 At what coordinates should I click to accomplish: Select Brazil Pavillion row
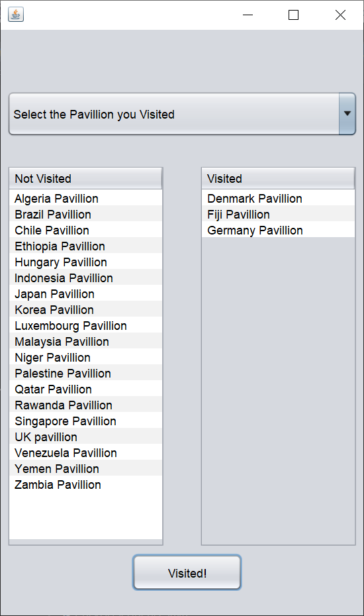pos(85,214)
